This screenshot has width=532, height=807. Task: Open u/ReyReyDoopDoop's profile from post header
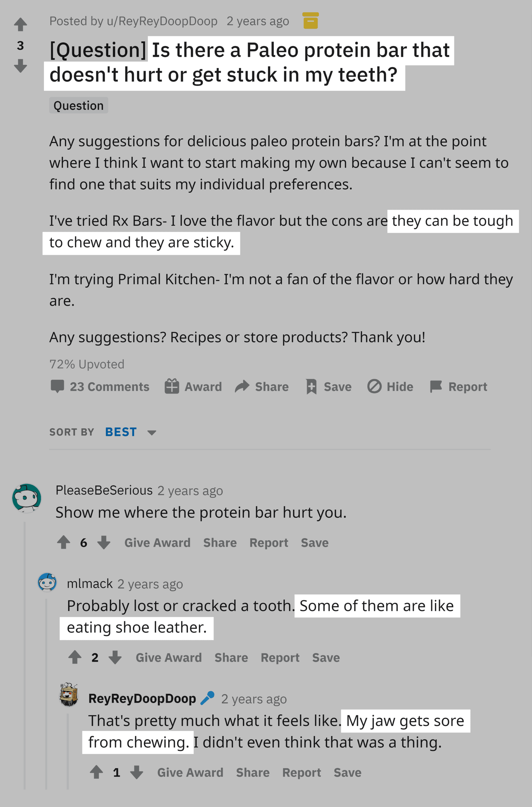click(162, 21)
